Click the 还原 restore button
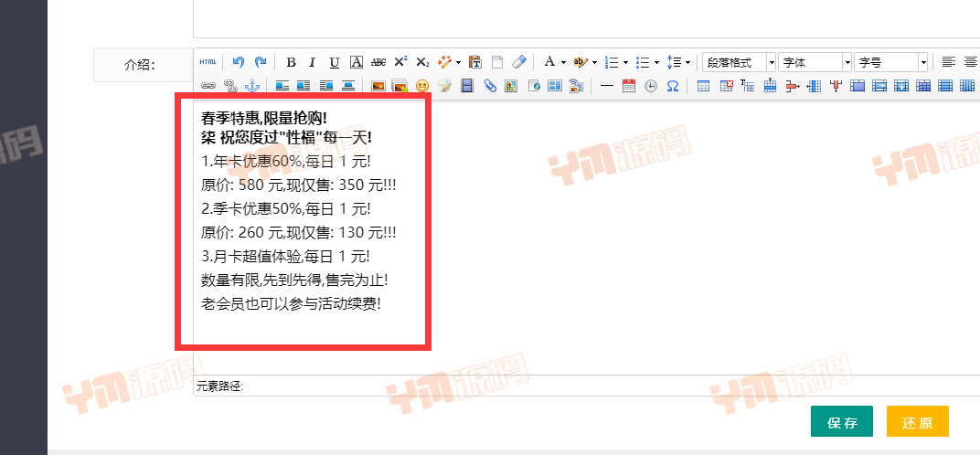The height and width of the screenshot is (455, 980). pos(917,422)
